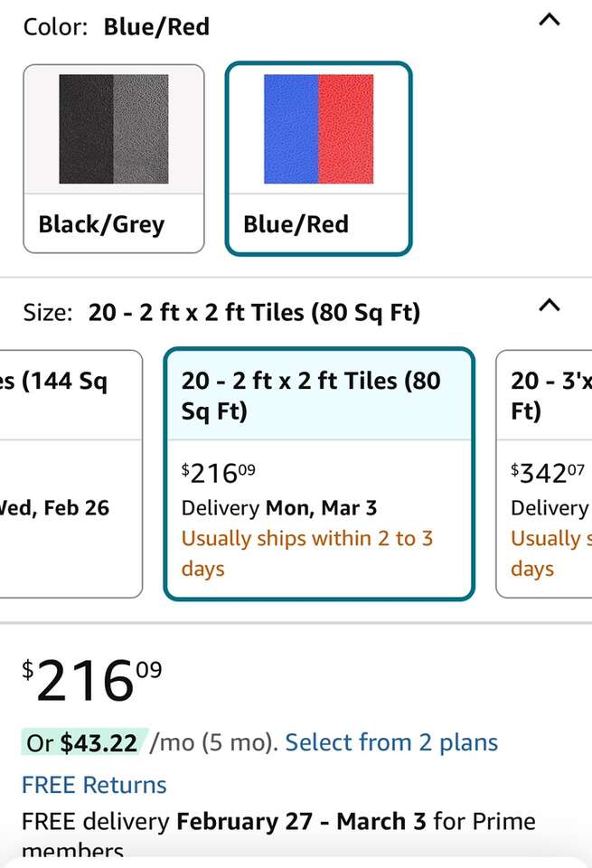Click the Size: 20 - 2 ft x 2 ft Tiles heading
Viewport: 592px width, 868px height.
pyautogui.click(x=221, y=314)
